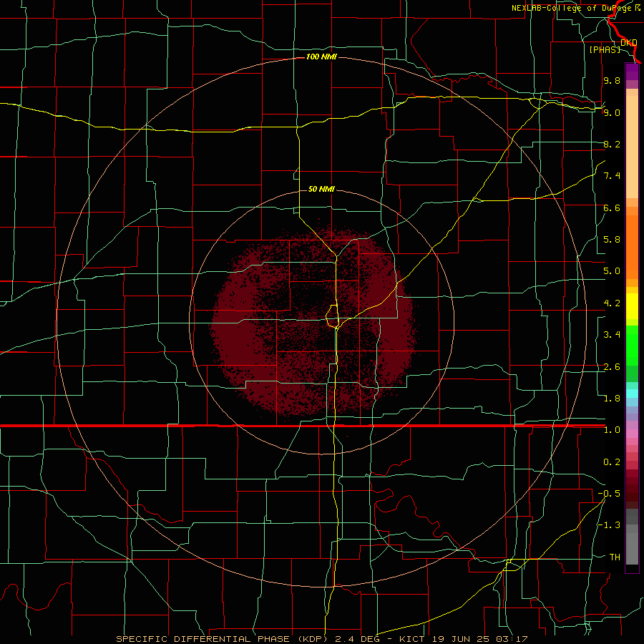
Task: Select the 2.6 legend value
Action: (x=612, y=367)
